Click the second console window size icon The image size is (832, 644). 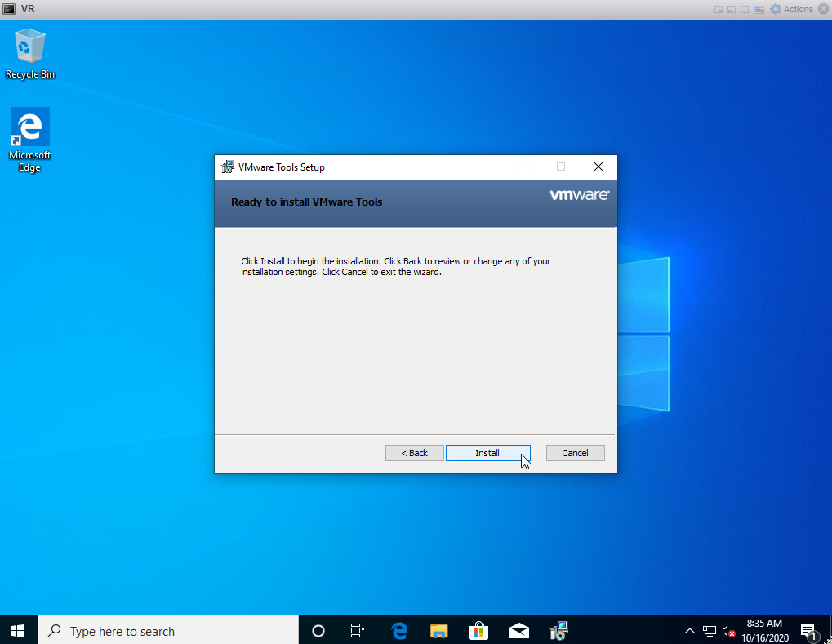tap(732, 10)
